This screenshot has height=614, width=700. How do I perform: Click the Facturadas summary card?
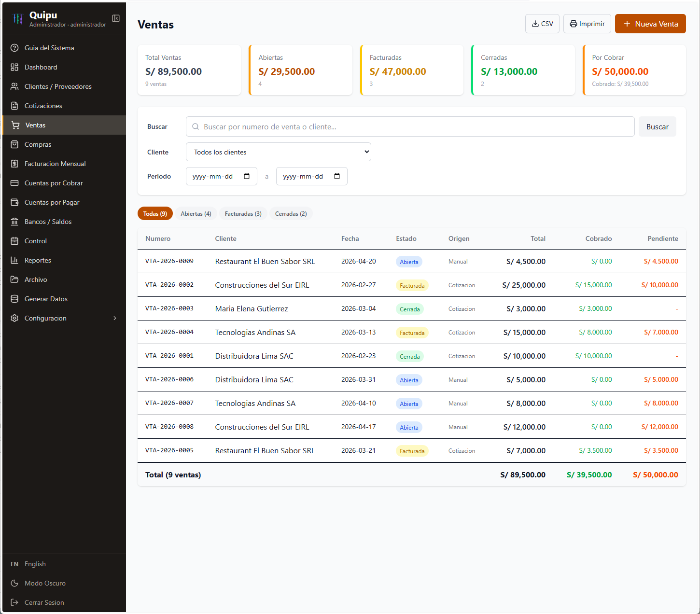[412, 70]
